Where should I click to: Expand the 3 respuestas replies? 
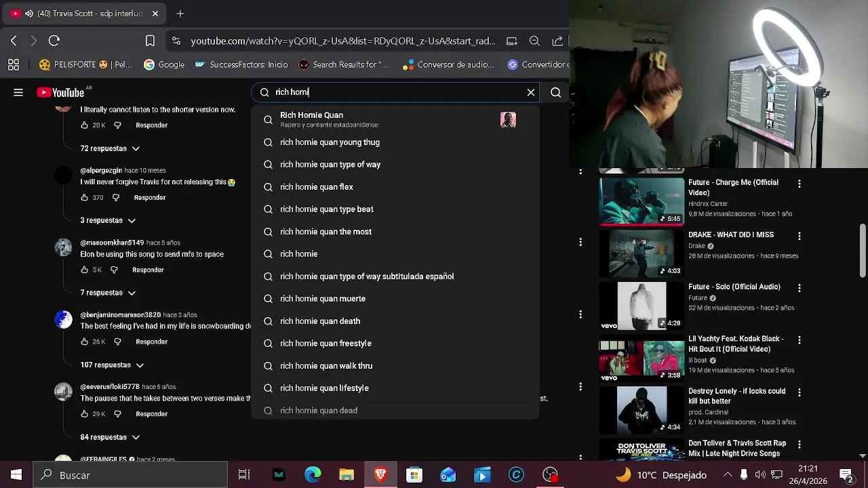(108, 220)
